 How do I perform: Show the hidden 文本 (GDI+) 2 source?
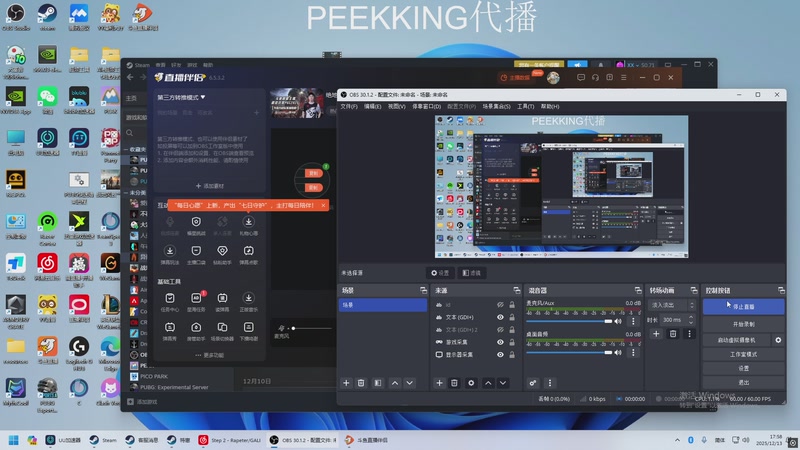pyautogui.click(x=501, y=330)
